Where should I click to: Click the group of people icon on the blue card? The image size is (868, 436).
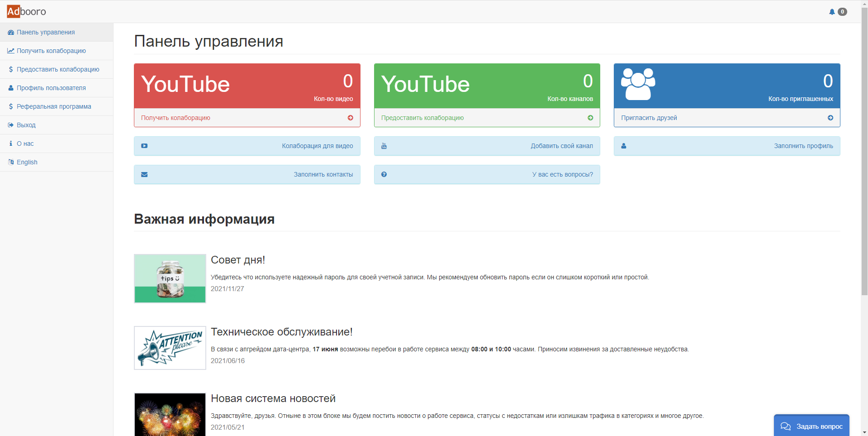[638, 84]
